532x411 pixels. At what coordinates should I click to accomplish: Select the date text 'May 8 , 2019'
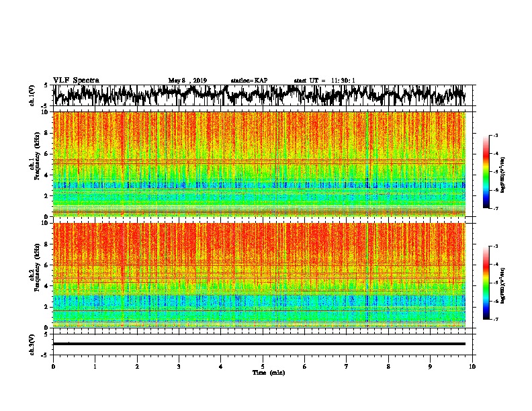(x=187, y=81)
